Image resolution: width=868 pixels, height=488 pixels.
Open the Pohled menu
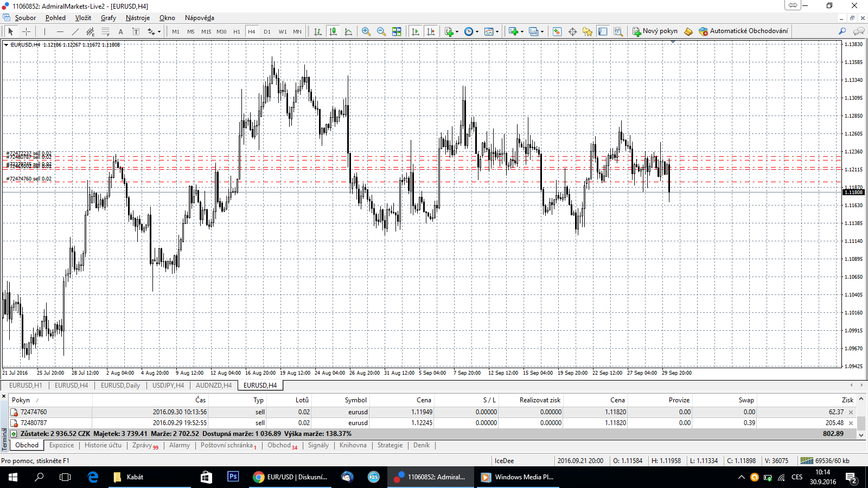[55, 18]
